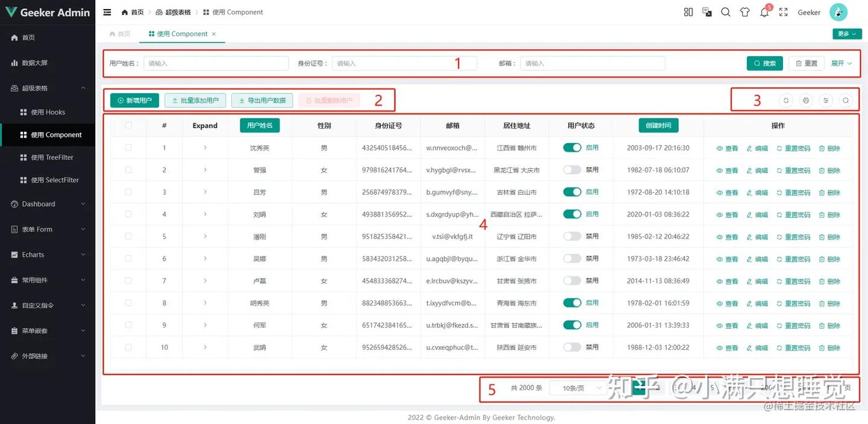Open the print table icon
Viewport: 868px width, 424px height.
pyautogui.click(x=806, y=100)
